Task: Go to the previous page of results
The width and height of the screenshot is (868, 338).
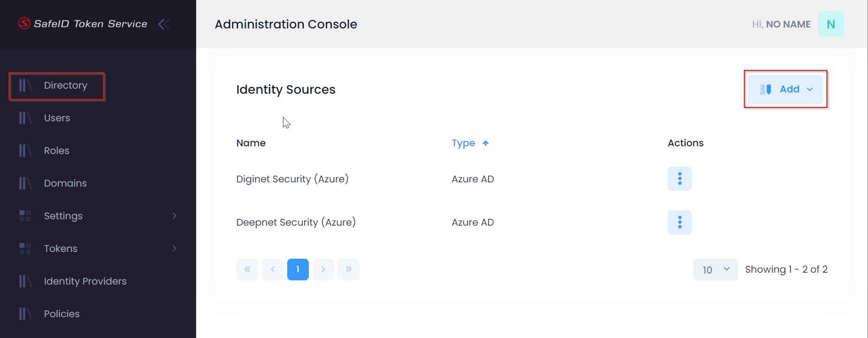Action: [x=272, y=269]
